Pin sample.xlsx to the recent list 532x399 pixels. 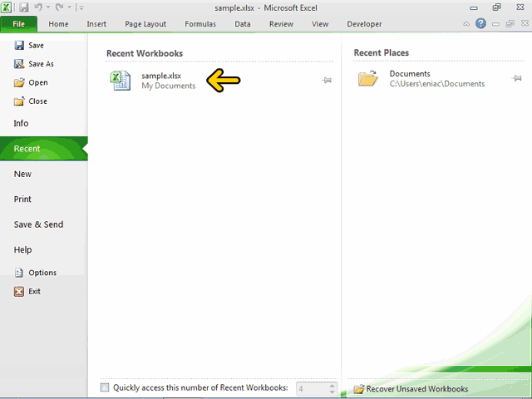[327, 80]
